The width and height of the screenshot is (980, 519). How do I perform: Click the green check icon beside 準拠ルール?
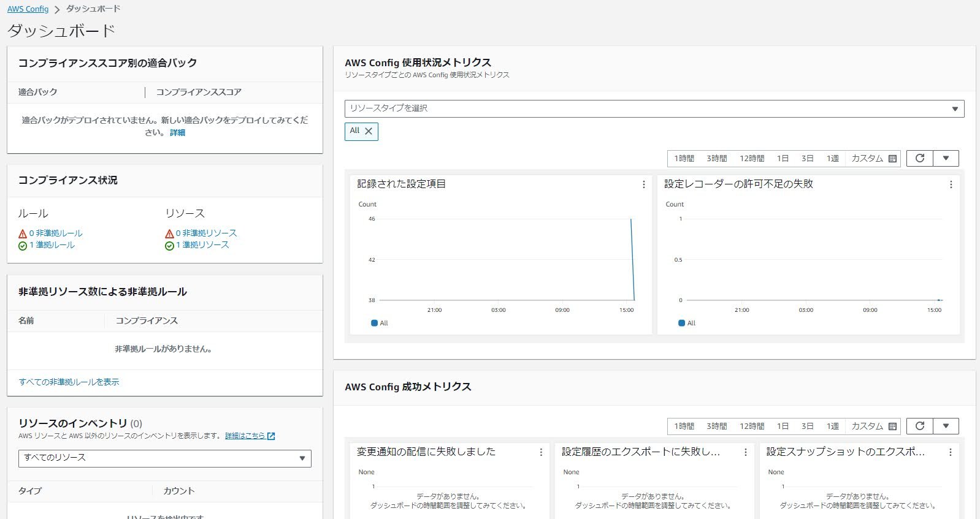[23, 246]
